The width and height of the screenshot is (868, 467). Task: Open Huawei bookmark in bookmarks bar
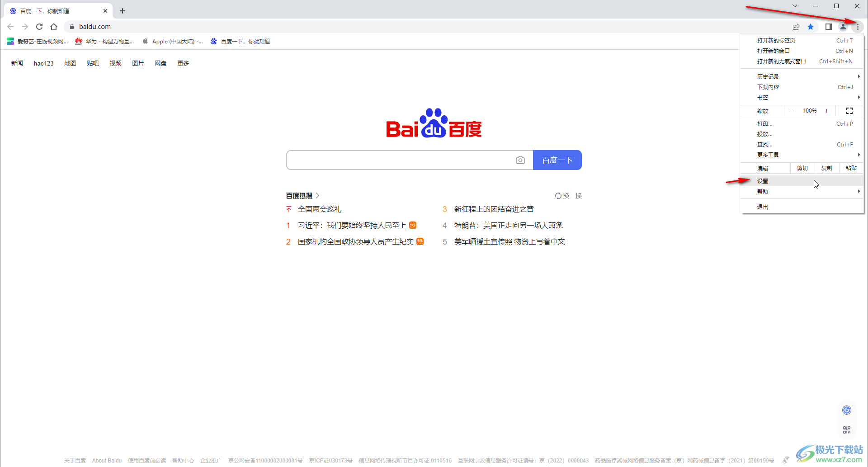[104, 41]
